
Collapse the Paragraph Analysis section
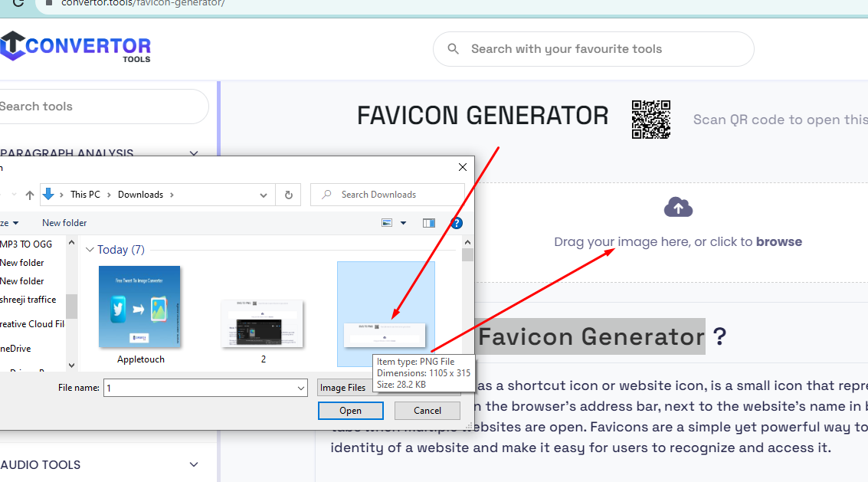[193, 153]
